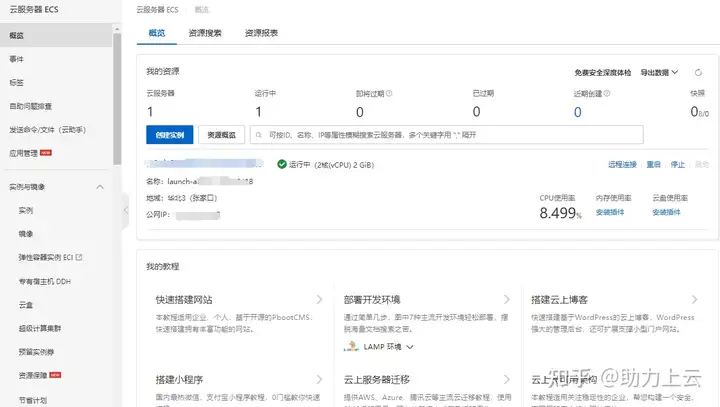Click the refresh icon in 我的资源
Viewport: 720px width, 407px height.
tap(698, 73)
